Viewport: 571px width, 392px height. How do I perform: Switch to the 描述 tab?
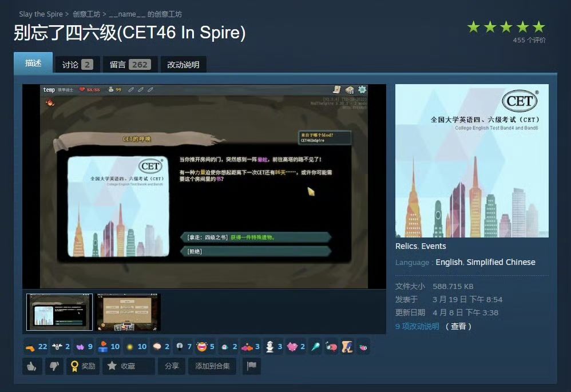pos(33,63)
